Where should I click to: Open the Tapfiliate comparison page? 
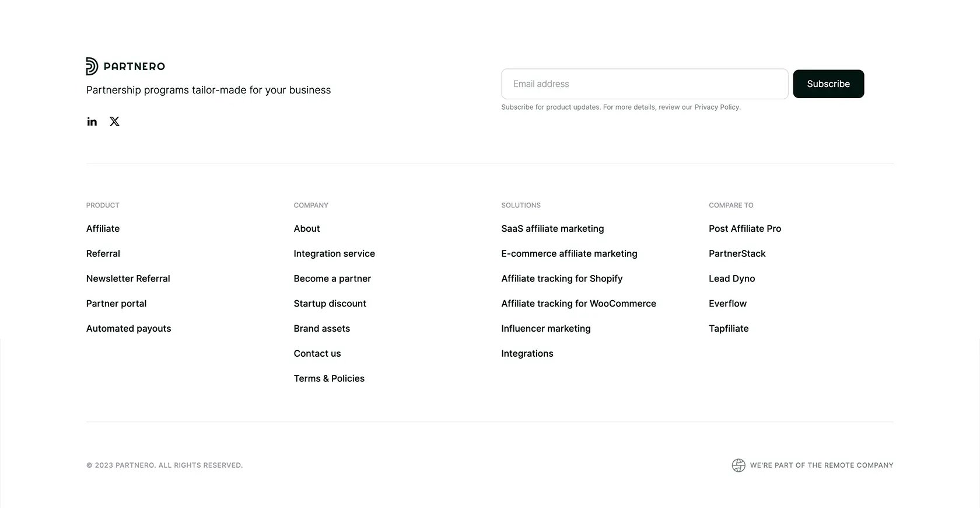[x=729, y=329]
